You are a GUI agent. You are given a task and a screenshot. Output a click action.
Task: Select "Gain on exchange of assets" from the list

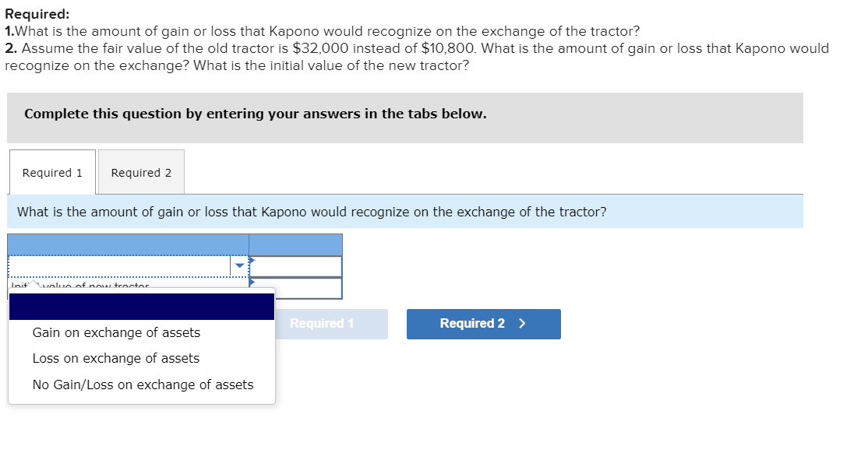point(115,332)
